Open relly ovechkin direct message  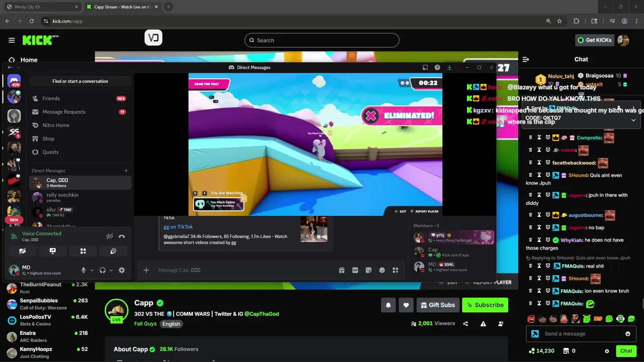coord(80,197)
